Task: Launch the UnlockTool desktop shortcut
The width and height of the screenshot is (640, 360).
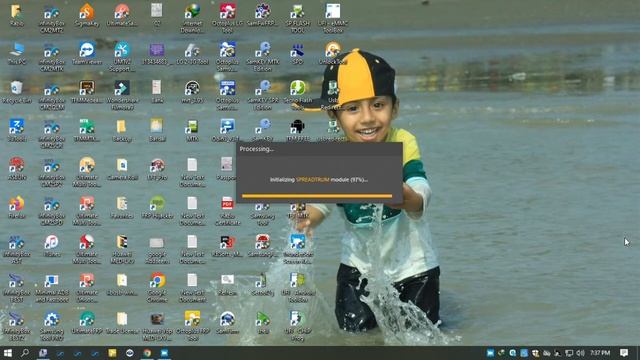Action: pos(333,53)
